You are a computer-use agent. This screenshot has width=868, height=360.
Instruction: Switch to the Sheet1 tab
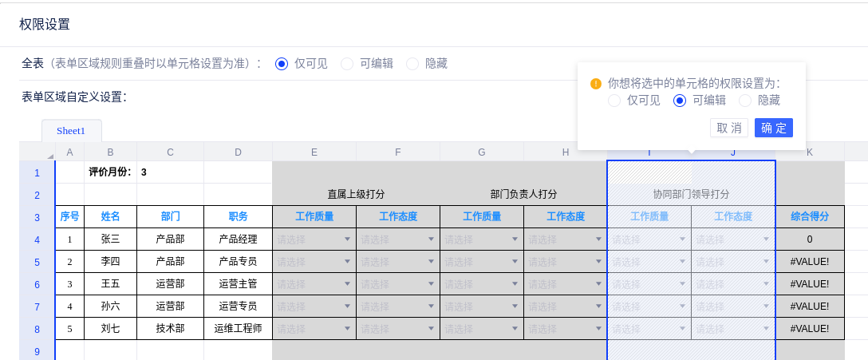coord(71,131)
